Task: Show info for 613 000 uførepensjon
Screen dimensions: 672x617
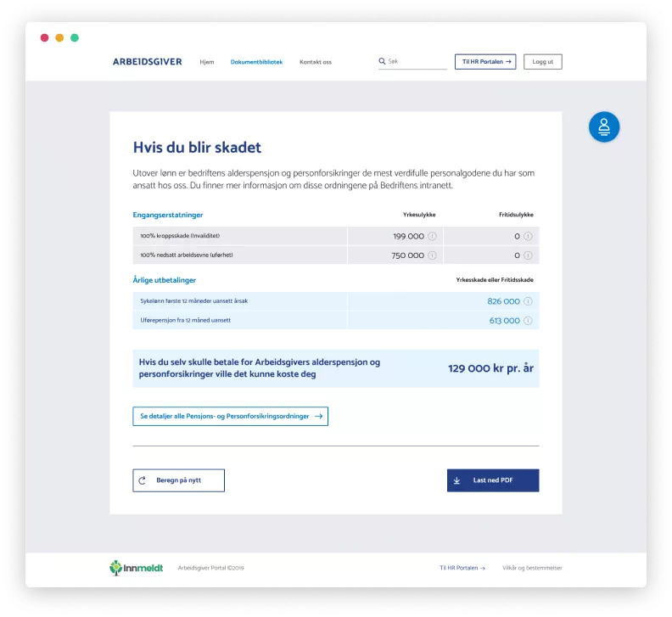Action: click(x=528, y=321)
